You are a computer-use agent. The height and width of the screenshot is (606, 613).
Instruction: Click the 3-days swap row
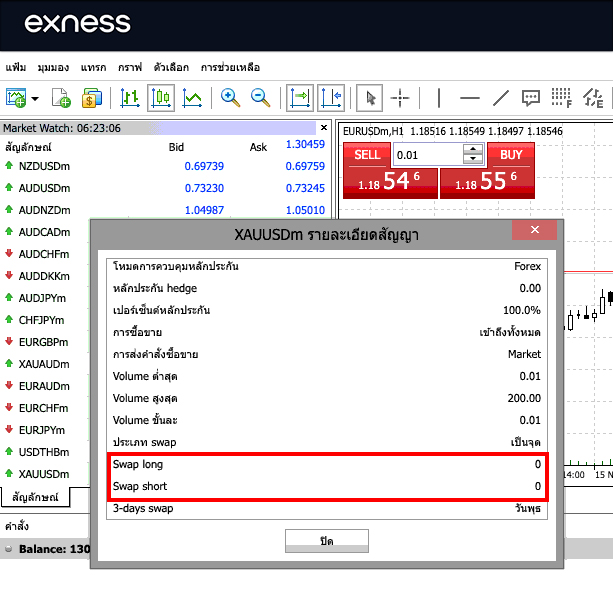pyautogui.click(x=327, y=508)
